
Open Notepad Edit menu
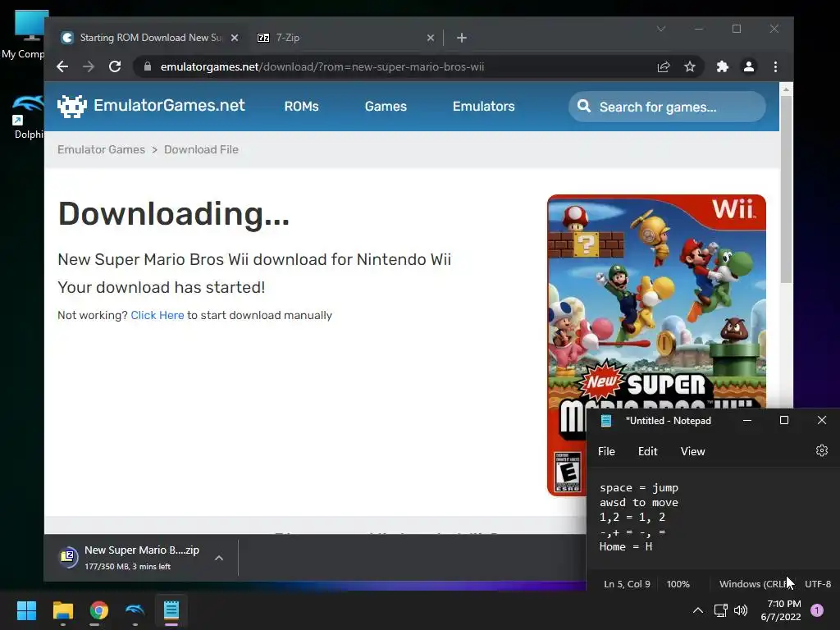coord(647,451)
